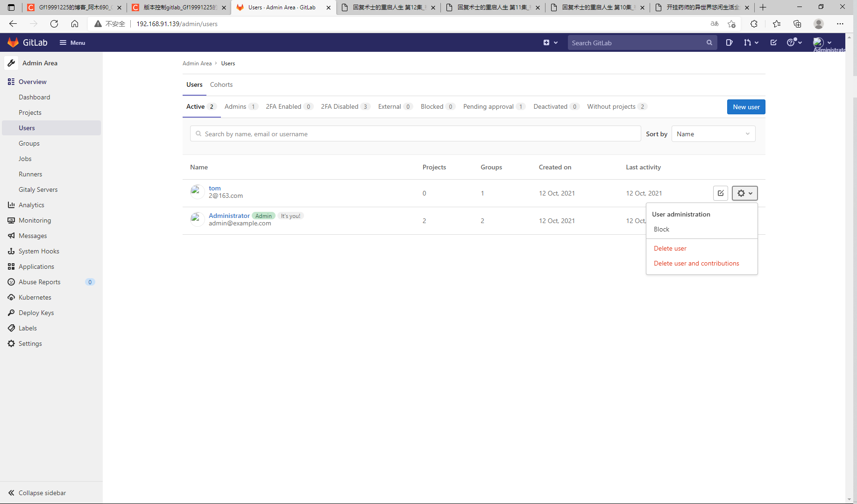
Task: Open Gitaly Servers in sidebar
Action: (38, 189)
